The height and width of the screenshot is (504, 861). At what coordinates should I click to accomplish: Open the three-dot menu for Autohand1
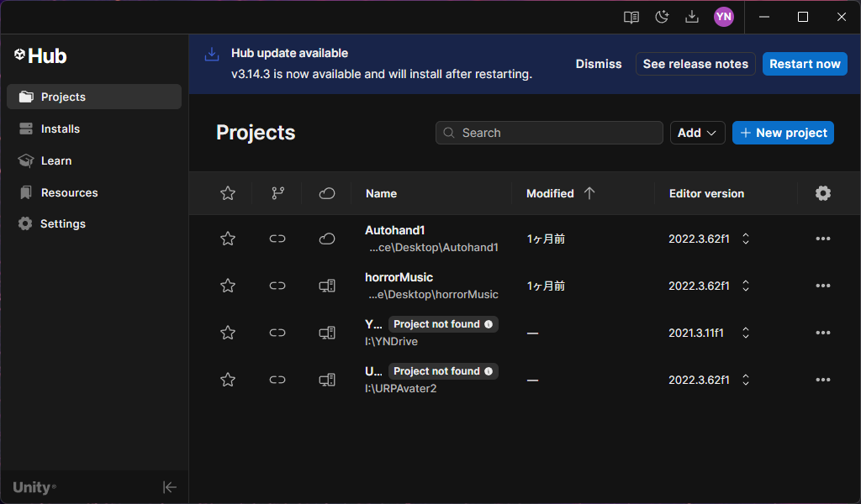pos(822,239)
